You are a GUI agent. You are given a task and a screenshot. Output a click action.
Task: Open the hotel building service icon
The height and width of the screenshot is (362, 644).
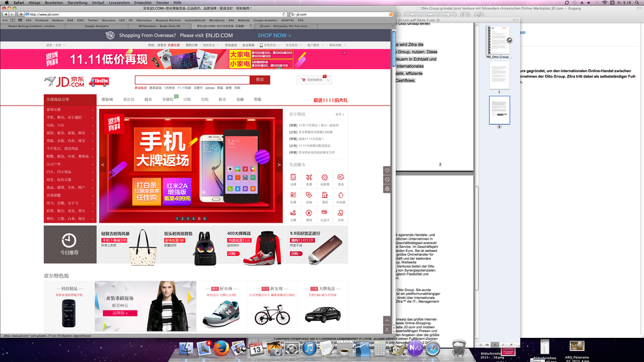pos(325,195)
